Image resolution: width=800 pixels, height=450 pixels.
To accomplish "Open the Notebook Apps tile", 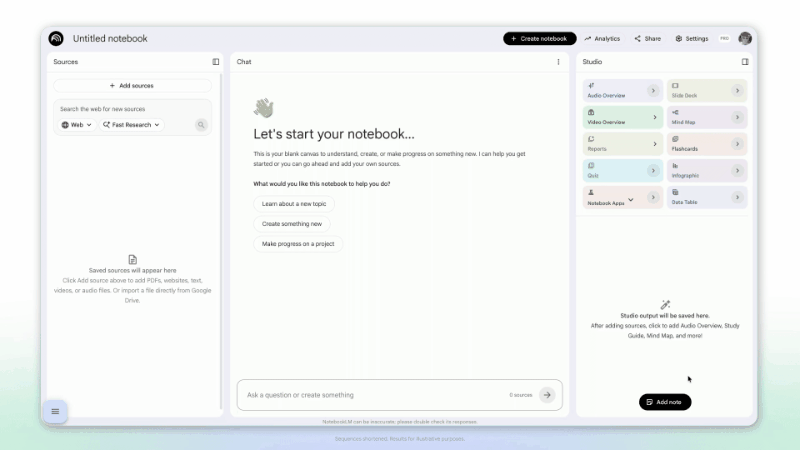I will pos(622,197).
